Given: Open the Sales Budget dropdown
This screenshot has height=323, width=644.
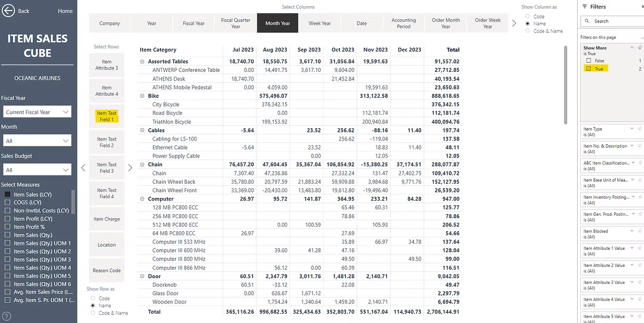Looking at the screenshot, I should [x=37, y=170].
